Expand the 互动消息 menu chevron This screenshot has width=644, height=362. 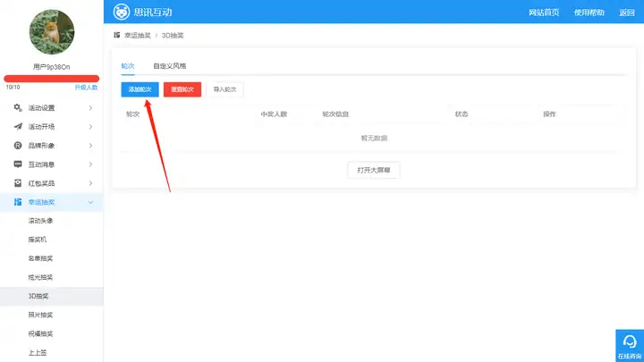[90, 164]
